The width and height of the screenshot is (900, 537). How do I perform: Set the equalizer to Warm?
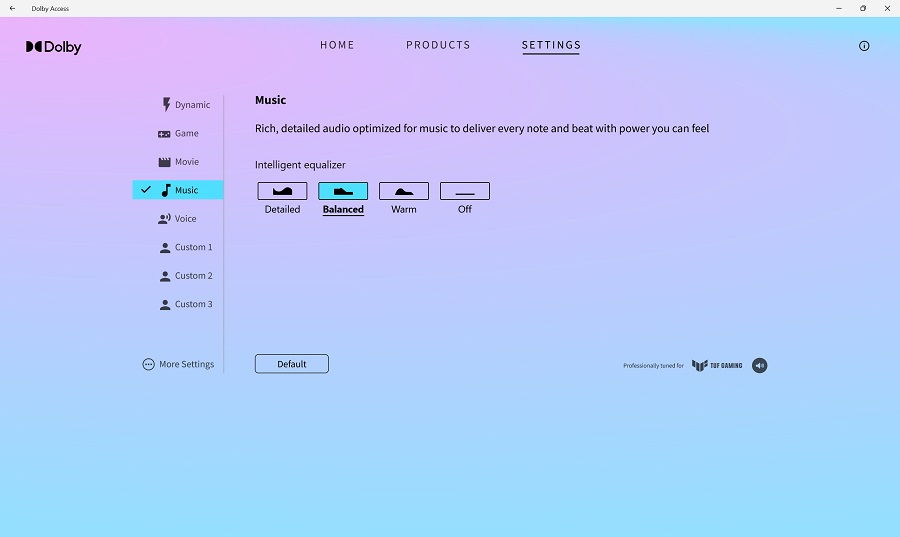[404, 191]
